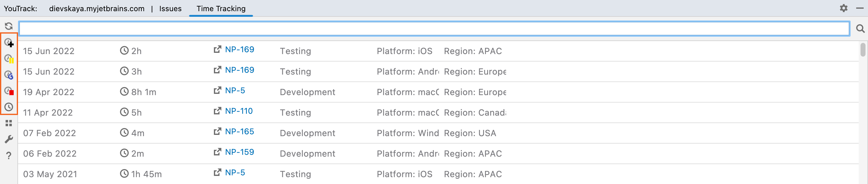The image size is (868, 184).
Task: Toggle the grid view mode icon
Action: (x=9, y=123)
